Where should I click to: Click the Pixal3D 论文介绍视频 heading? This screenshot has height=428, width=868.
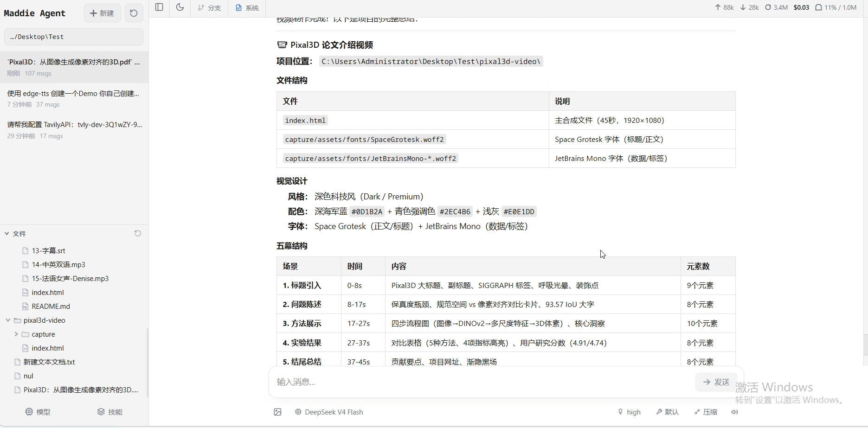[325, 45]
